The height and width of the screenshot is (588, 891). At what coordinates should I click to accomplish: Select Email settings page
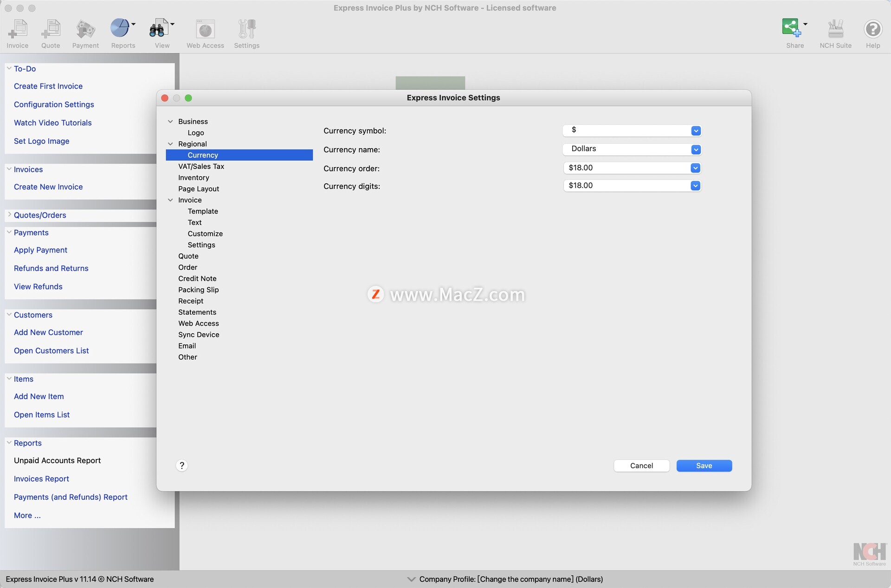pyautogui.click(x=187, y=346)
